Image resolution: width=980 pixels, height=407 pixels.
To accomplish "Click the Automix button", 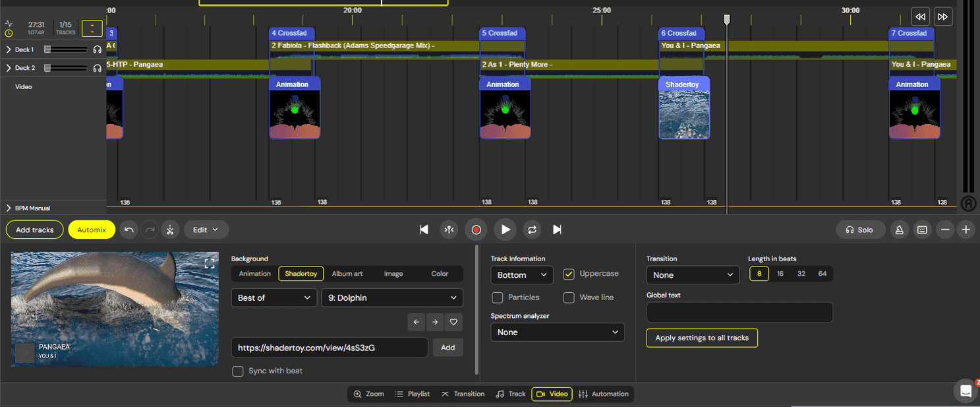I will point(91,230).
